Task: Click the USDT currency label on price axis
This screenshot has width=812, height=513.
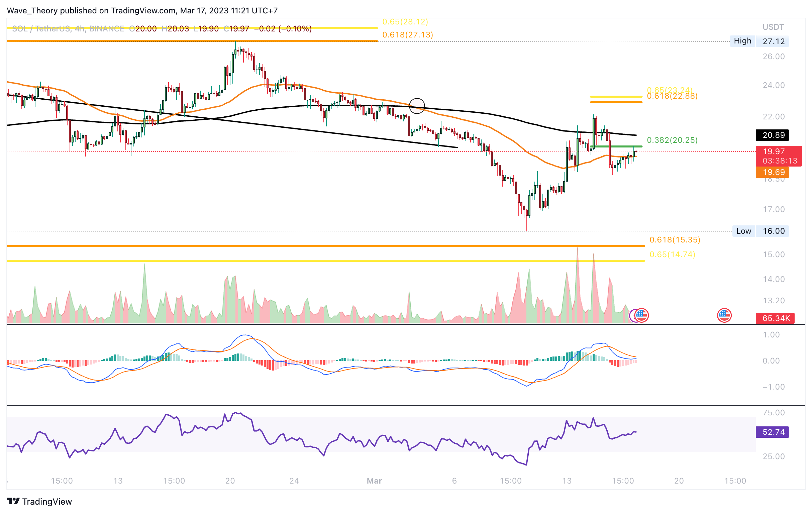Action: (773, 27)
